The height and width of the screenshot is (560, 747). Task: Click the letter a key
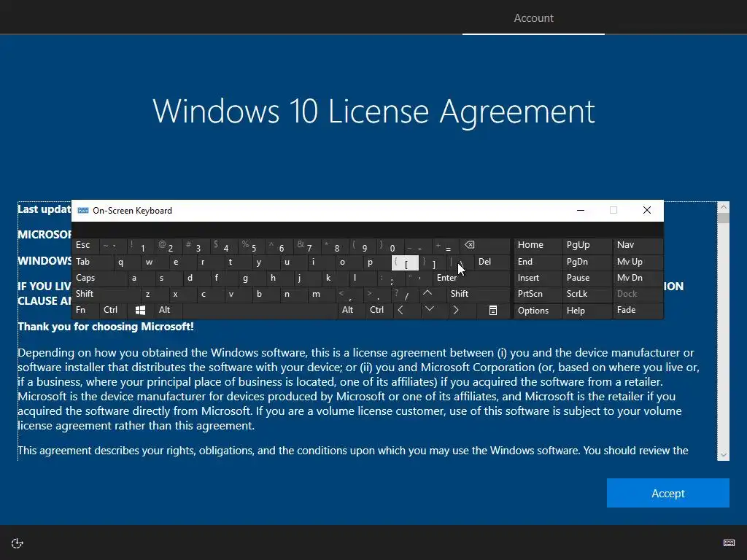pyautogui.click(x=141, y=278)
